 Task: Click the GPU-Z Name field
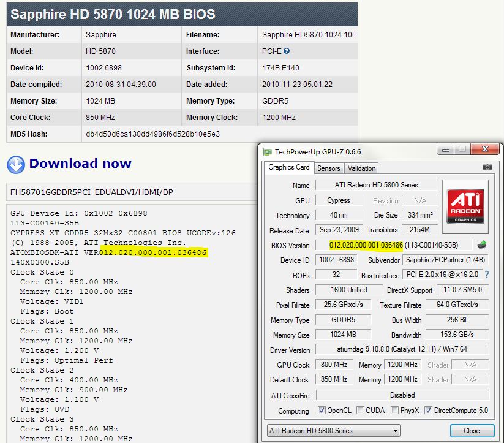pyautogui.click(x=377, y=185)
